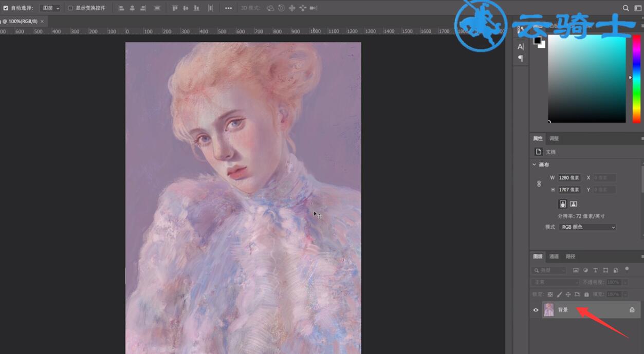
Task: Filter layers by pixel layers icon
Action: point(576,270)
